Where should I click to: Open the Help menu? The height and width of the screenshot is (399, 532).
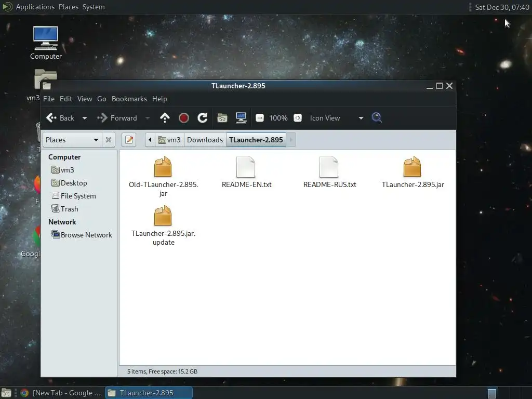(159, 99)
